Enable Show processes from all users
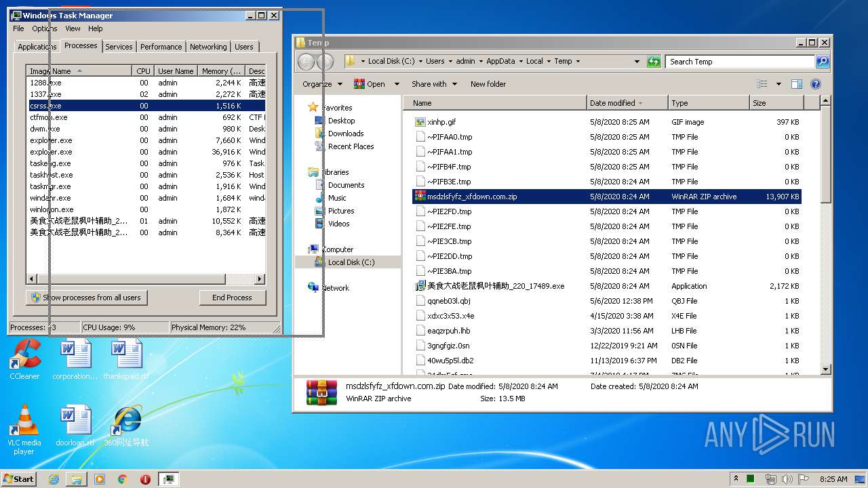 tap(86, 298)
